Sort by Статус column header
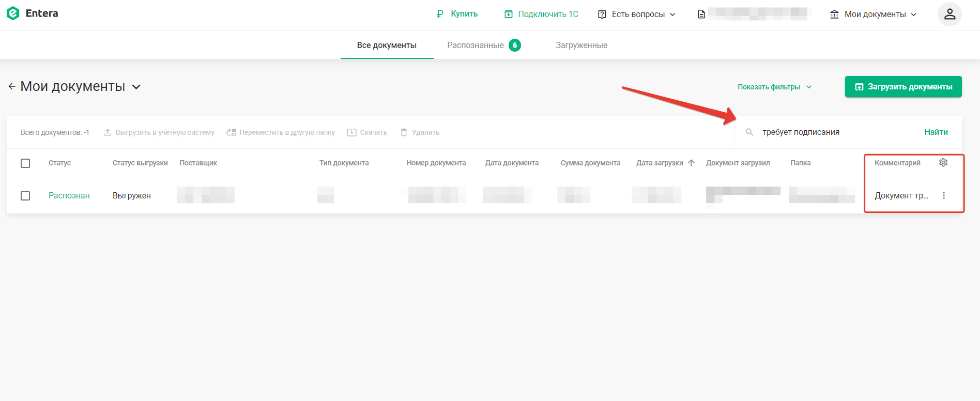980x401 pixels. click(x=59, y=163)
